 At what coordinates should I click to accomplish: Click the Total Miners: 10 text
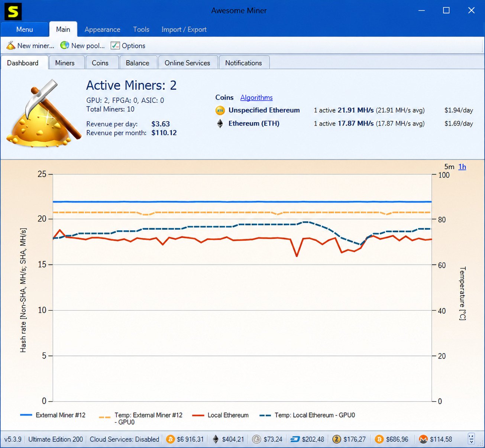click(x=110, y=109)
